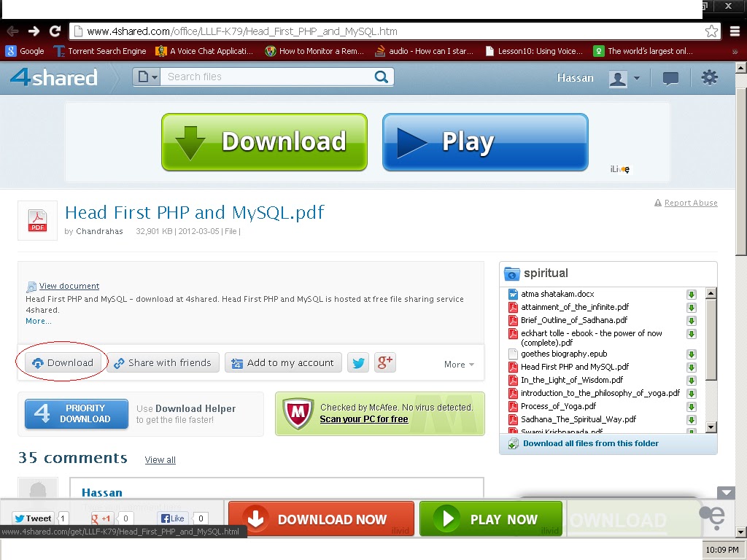The height and width of the screenshot is (560, 747).
Task: Click the green PLAY NOW ad button
Action: [x=491, y=518]
